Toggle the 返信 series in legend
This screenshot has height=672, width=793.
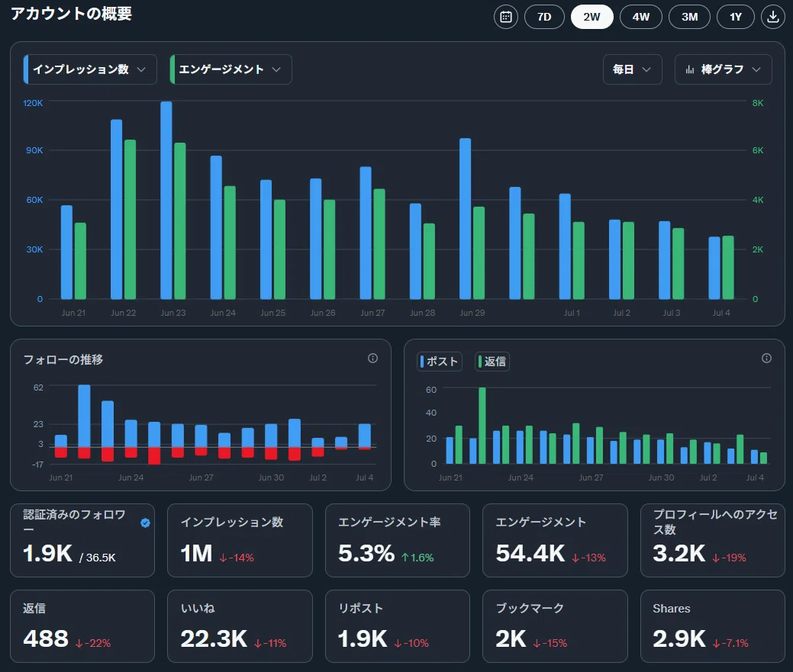[x=492, y=362]
